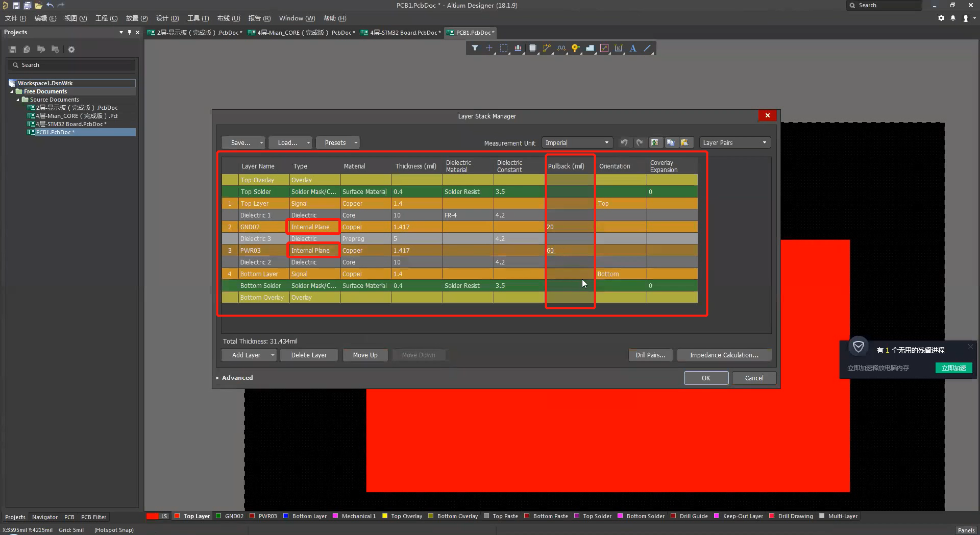Open the Presets dropdown button
The image size is (980, 535).
tap(337, 143)
